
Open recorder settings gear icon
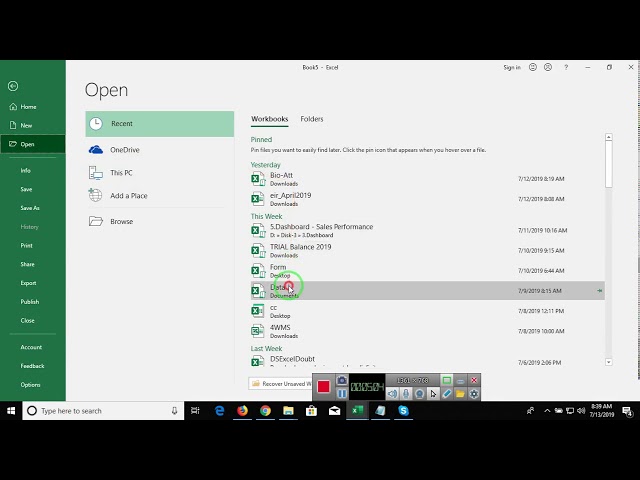tap(474, 393)
